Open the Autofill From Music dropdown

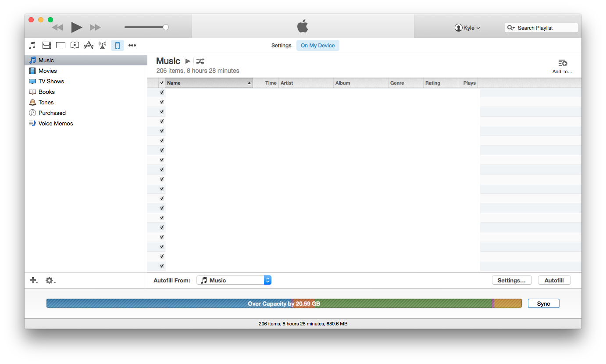coord(234,280)
